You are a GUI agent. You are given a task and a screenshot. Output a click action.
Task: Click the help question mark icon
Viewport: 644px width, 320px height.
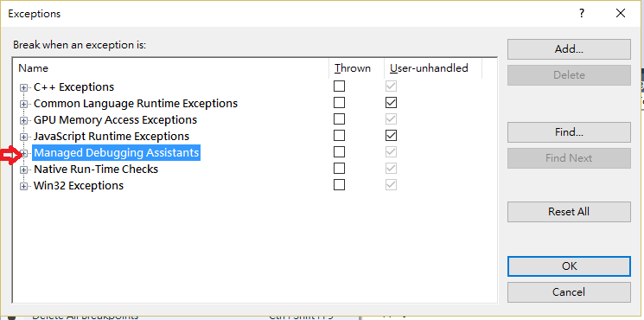[x=582, y=14]
